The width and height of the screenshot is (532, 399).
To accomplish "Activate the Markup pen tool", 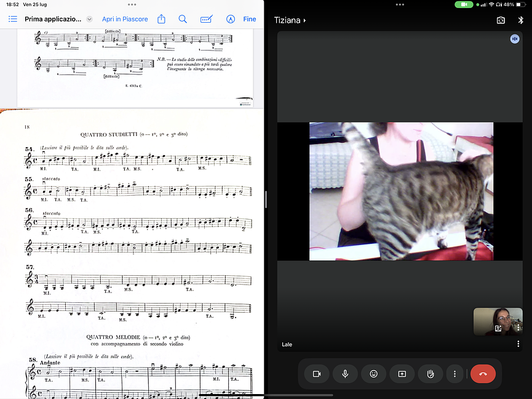I will [231, 19].
